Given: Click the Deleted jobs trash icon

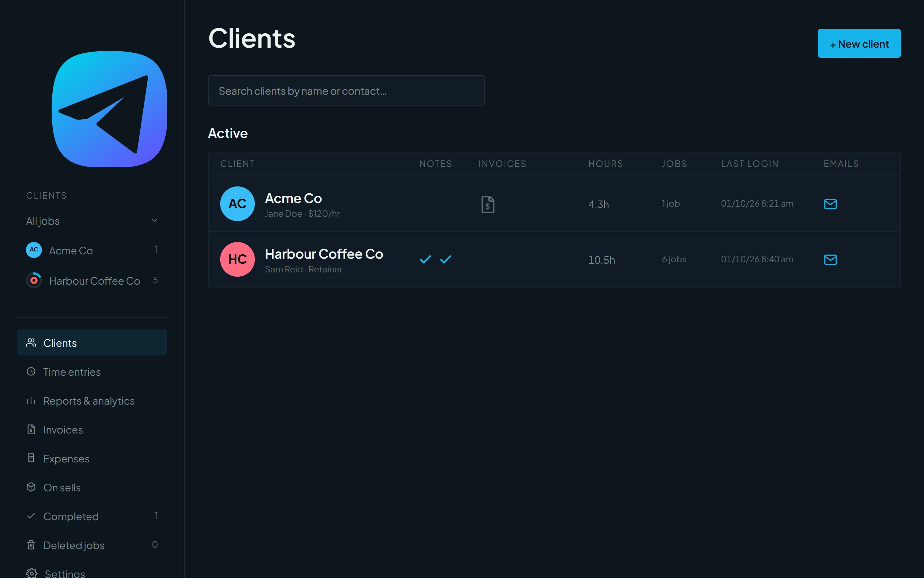Looking at the screenshot, I should click(x=31, y=545).
